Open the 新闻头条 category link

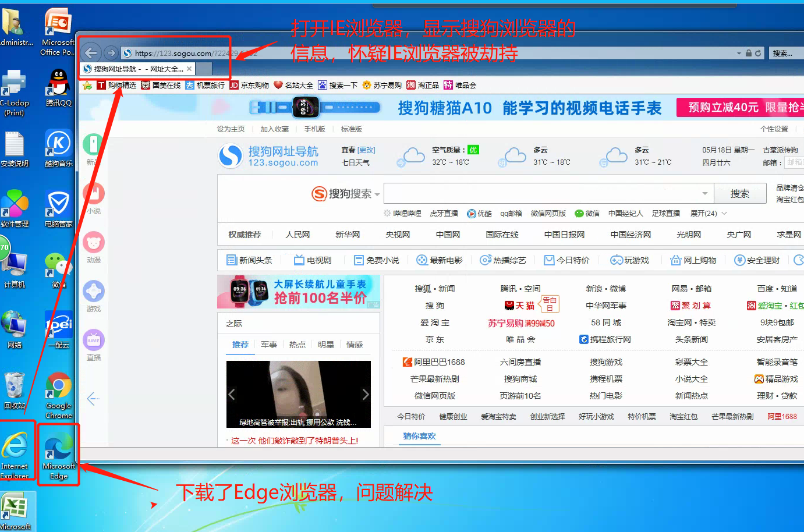click(x=249, y=260)
